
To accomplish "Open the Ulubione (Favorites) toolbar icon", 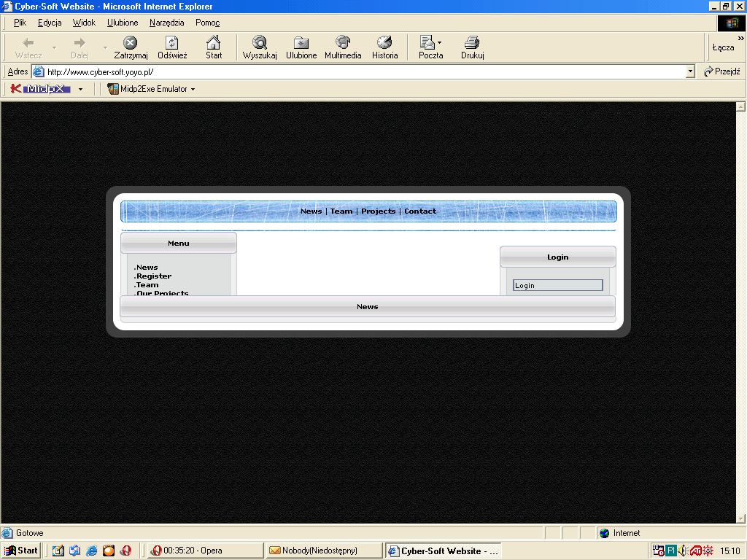I will click(x=301, y=43).
